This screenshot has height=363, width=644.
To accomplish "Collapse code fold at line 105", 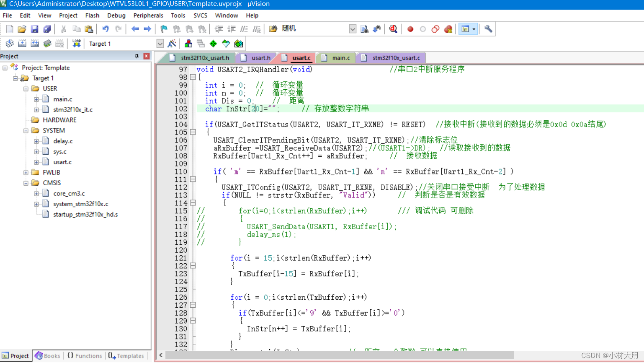I will tap(193, 132).
